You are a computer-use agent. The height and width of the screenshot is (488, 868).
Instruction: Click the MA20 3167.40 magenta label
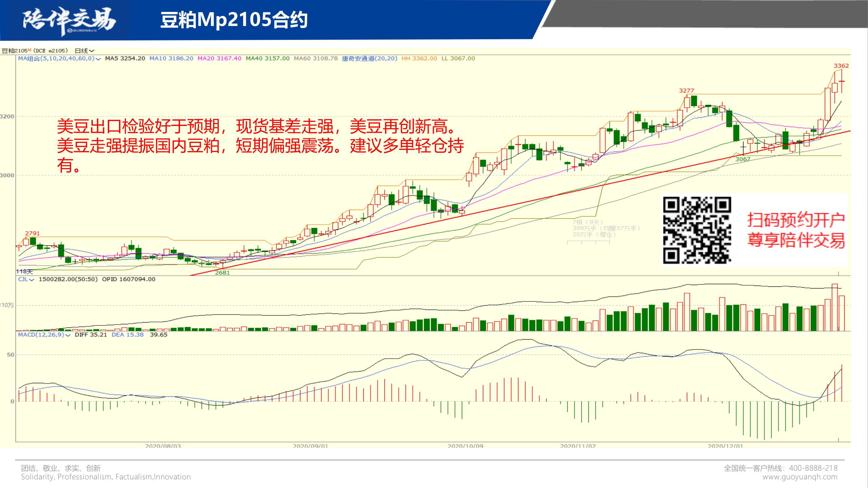(219, 59)
